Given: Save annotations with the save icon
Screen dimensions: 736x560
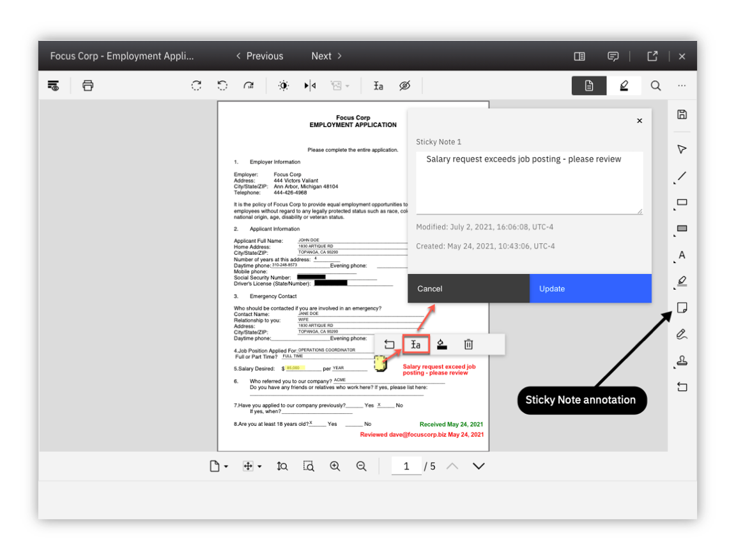Looking at the screenshot, I should point(682,115).
